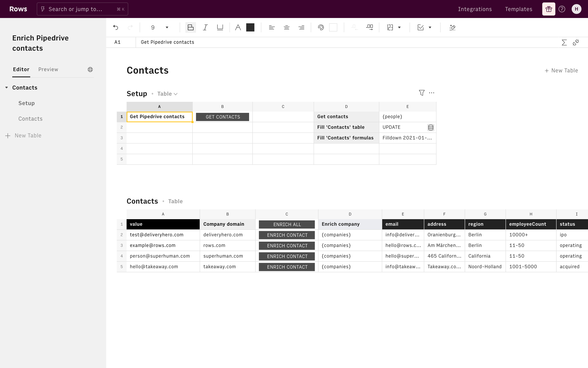This screenshot has width=588, height=368.
Task: Open the Setup table filter icon
Action: (x=422, y=93)
